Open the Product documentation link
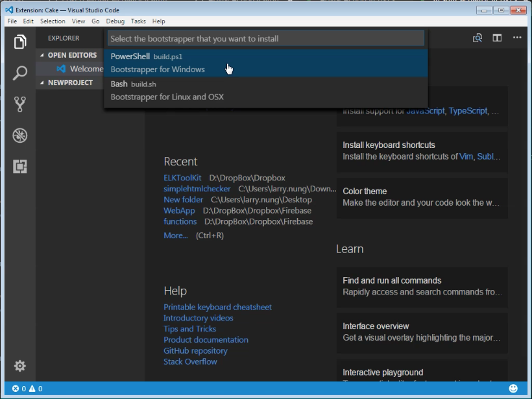Viewport: 532px width, 399px height. coord(206,339)
